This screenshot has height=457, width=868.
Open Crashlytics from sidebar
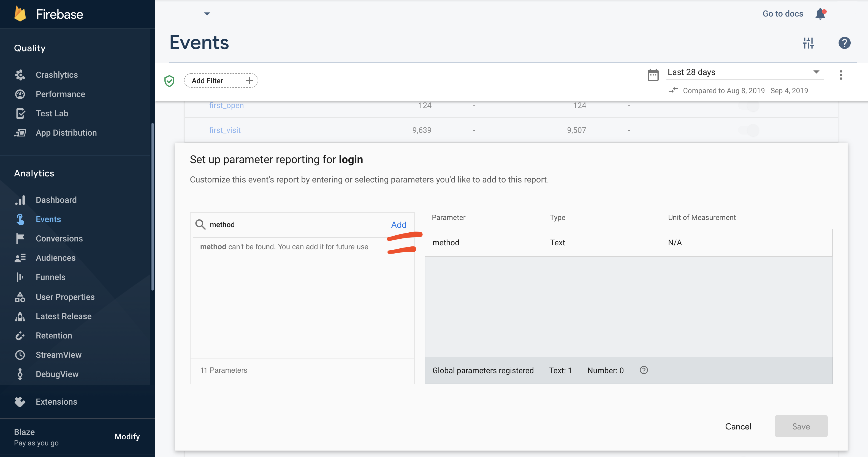pos(57,75)
